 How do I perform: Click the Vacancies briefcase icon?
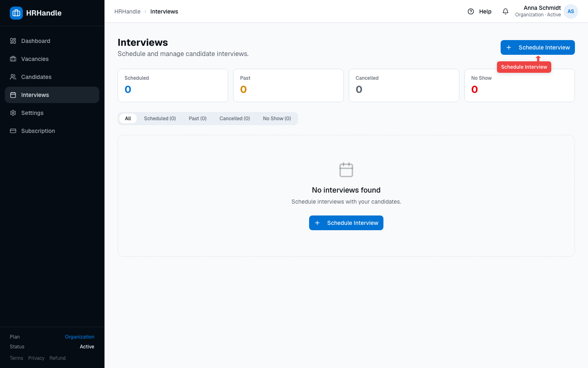coord(13,59)
